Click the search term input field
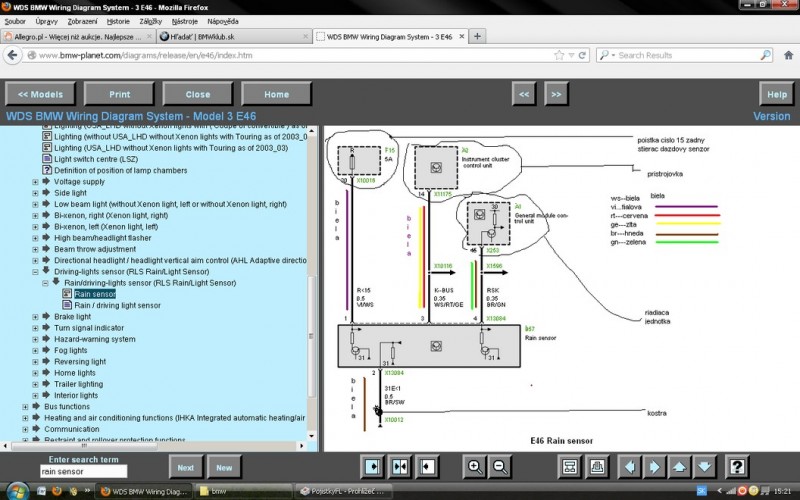 (84, 471)
